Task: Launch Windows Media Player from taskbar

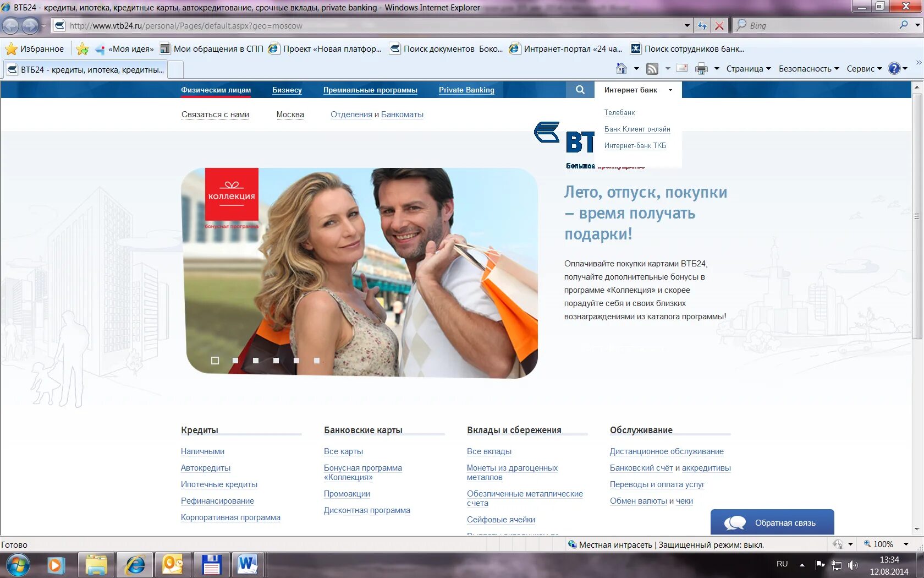Action: (55, 565)
